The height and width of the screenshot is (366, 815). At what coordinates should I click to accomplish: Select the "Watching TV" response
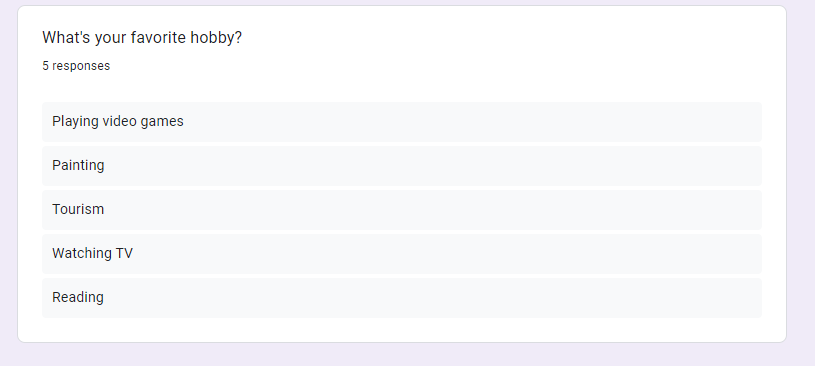[x=402, y=254]
